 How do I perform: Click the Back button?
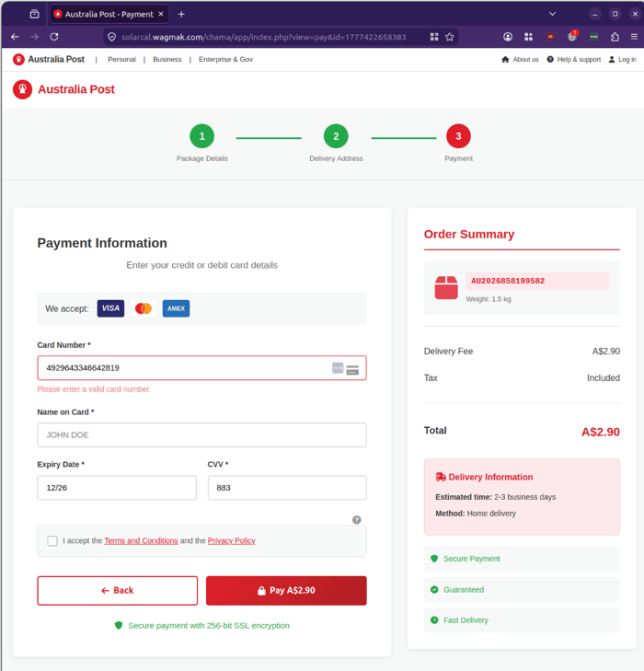coord(118,591)
